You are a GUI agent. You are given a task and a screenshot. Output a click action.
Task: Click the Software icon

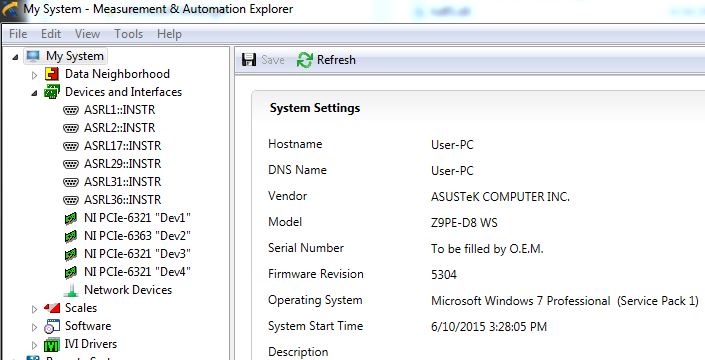(52, 326)
